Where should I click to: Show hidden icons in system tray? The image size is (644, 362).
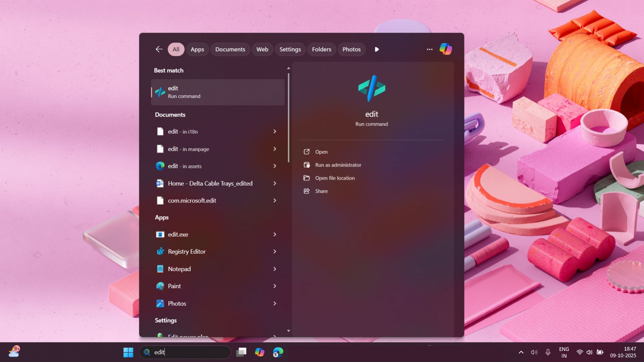521,352
